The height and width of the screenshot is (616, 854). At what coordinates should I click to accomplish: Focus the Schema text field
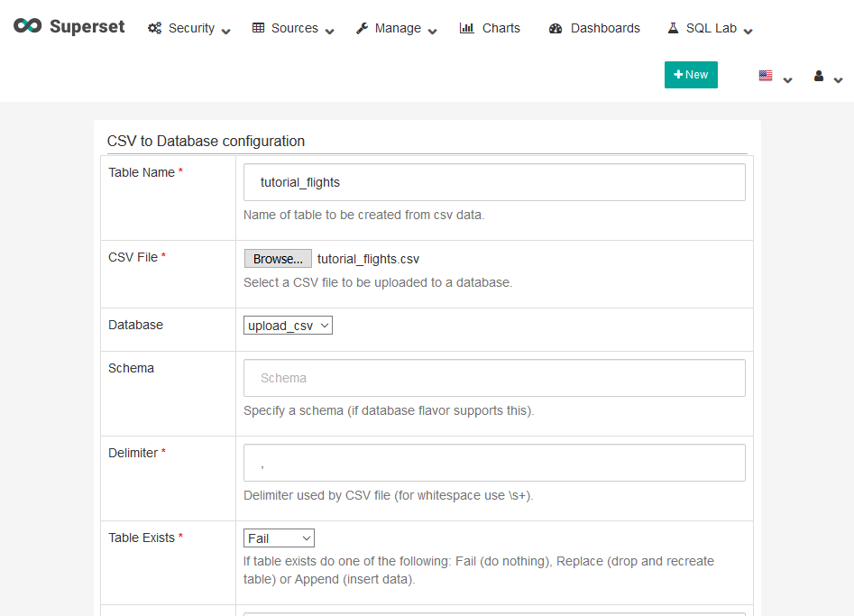click(x=494, y=378)
